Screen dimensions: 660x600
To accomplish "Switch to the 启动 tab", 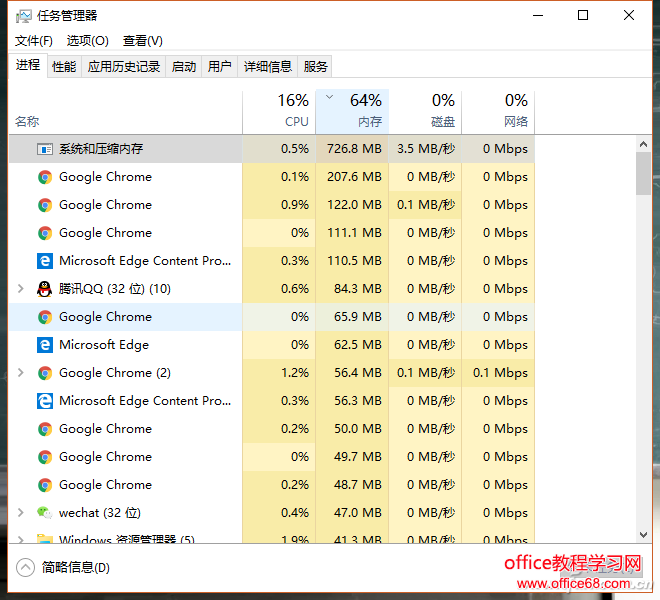I will pyautogui.click(x=184, y=67).
